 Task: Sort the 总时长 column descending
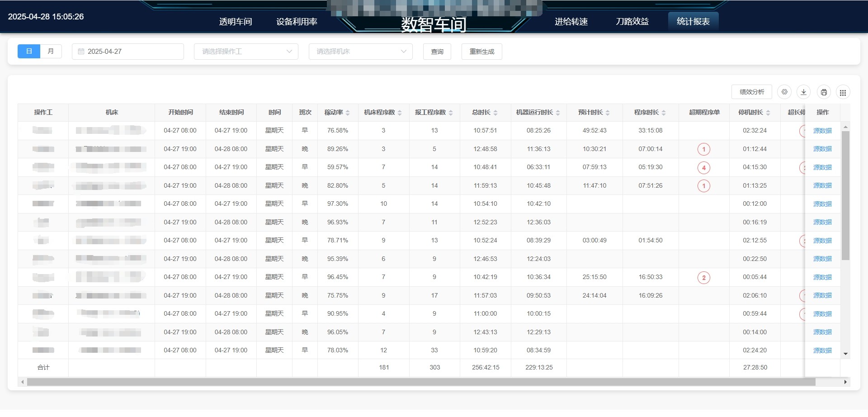click(x=496, y=114)
